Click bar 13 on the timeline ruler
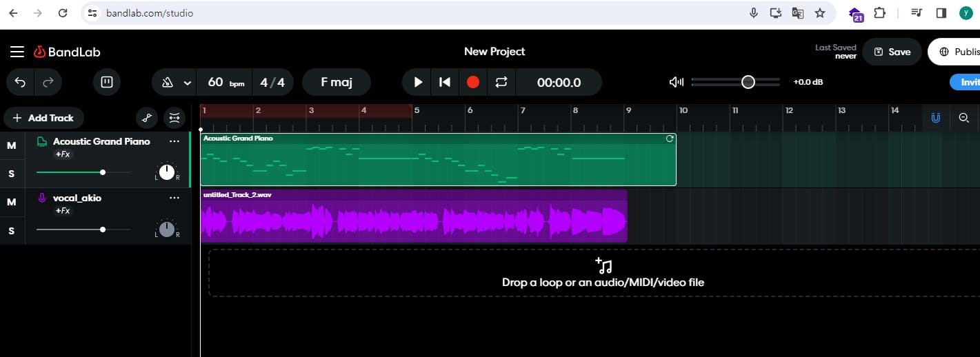Viewport: 980px width, 357px height. [x=841, y=110]
